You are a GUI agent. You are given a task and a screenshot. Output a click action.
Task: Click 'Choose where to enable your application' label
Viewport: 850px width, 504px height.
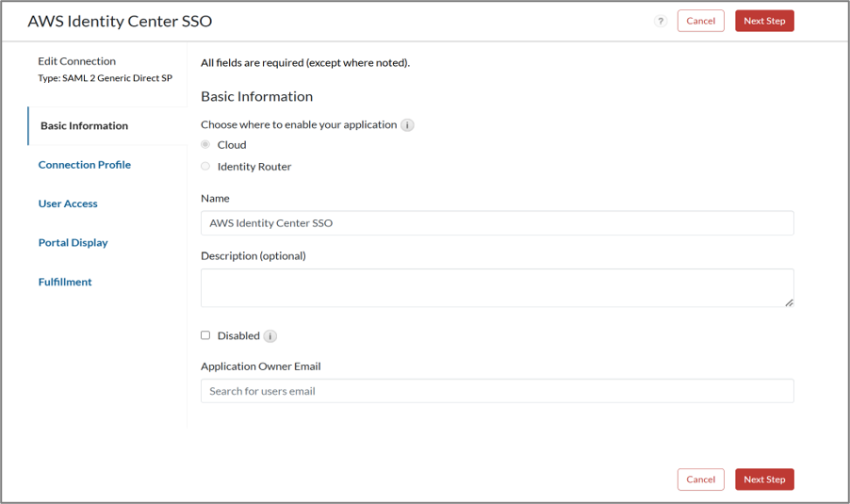tap(299, 124)
